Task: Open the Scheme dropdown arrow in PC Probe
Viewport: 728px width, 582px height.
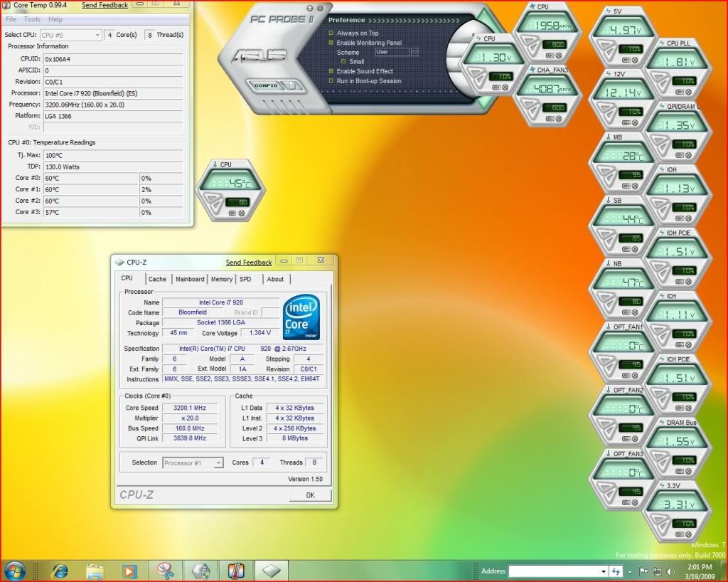Action: pos(414,53)
